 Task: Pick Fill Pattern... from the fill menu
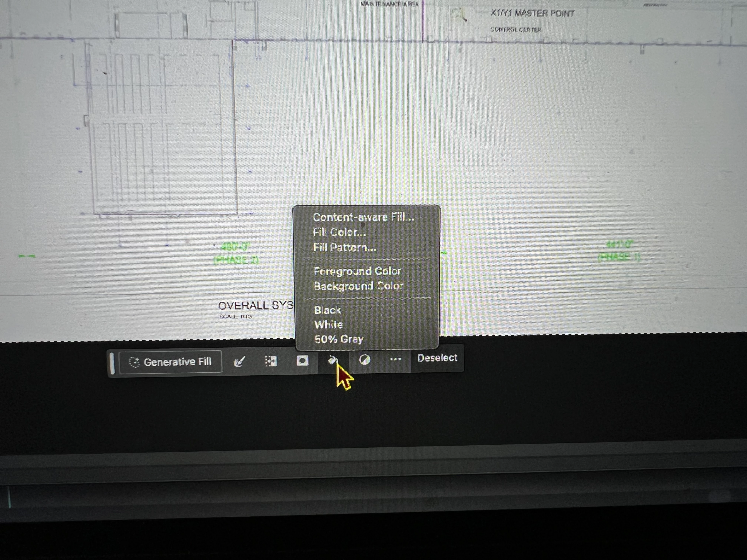point(344,247)
